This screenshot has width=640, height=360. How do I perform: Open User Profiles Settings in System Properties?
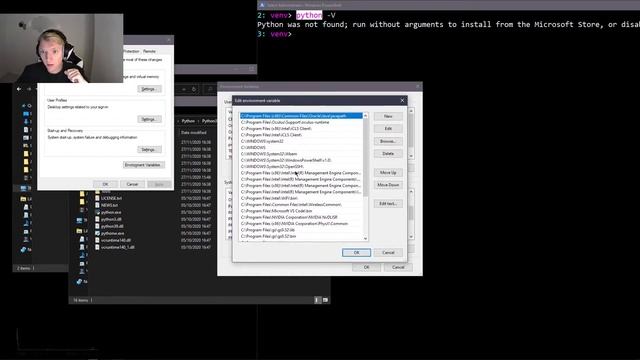(149, 119)
